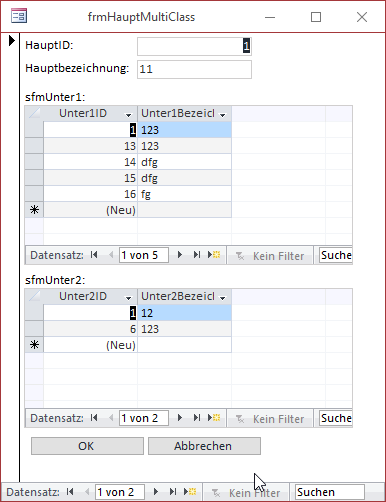Click cell 'dfg' in row 15
The image size is (386, 502).
coord(184,178)
